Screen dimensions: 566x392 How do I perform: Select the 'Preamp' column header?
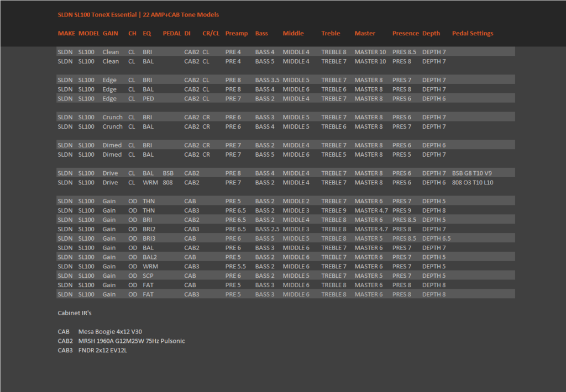(x=237, y=33)
